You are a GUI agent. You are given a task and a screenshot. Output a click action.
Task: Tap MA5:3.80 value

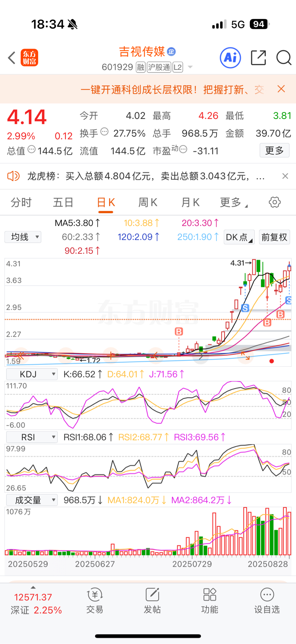pyautogui.click(x=77, y=223)
